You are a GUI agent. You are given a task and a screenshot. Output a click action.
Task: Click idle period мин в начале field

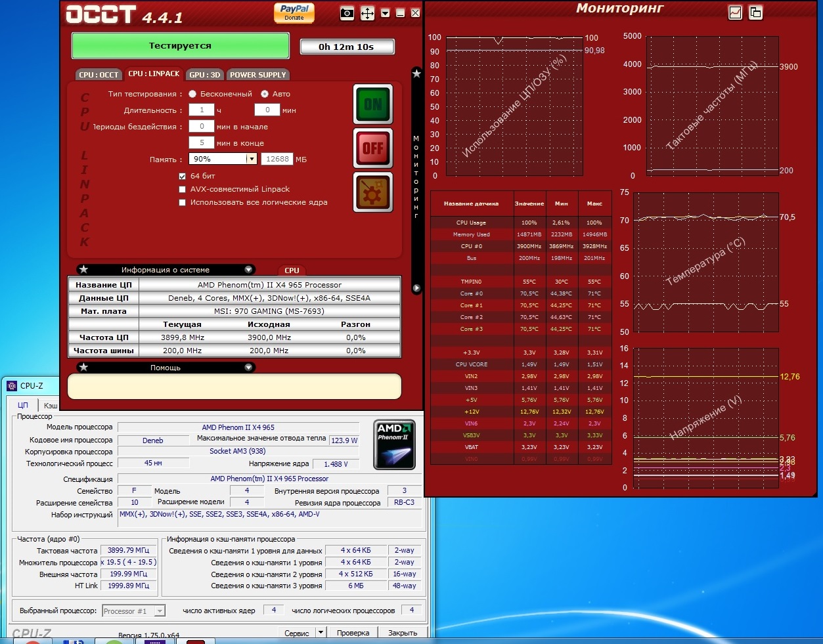202,127
